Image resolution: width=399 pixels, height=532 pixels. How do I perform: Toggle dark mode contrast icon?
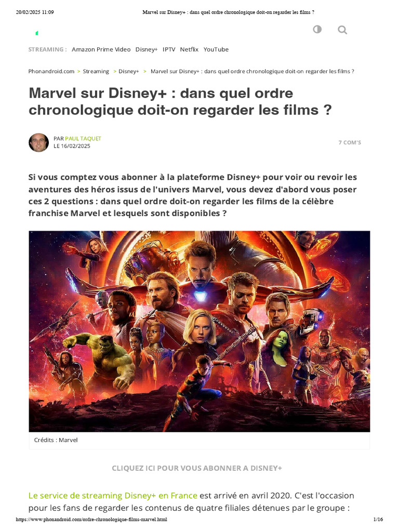(317, 29)
